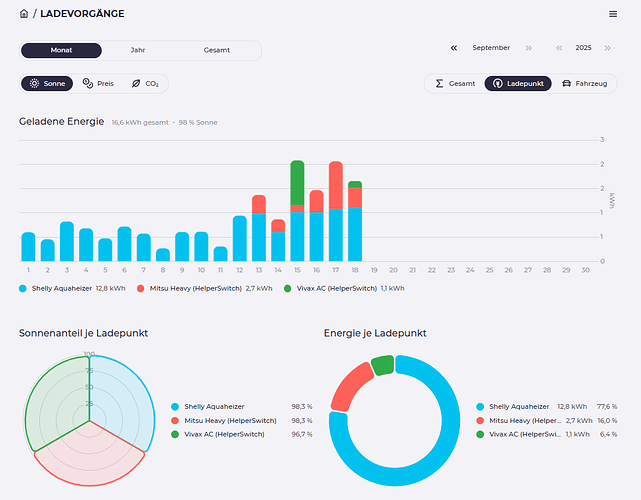The width and height of the screenshot is (641, 500).
Task: Go to previous year before 2025
Action: pyautogui.click(x=559, y=48)
